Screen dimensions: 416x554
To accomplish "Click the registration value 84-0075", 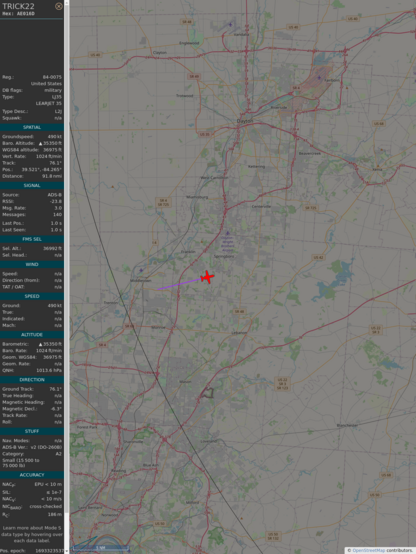I will pos(52,77).
